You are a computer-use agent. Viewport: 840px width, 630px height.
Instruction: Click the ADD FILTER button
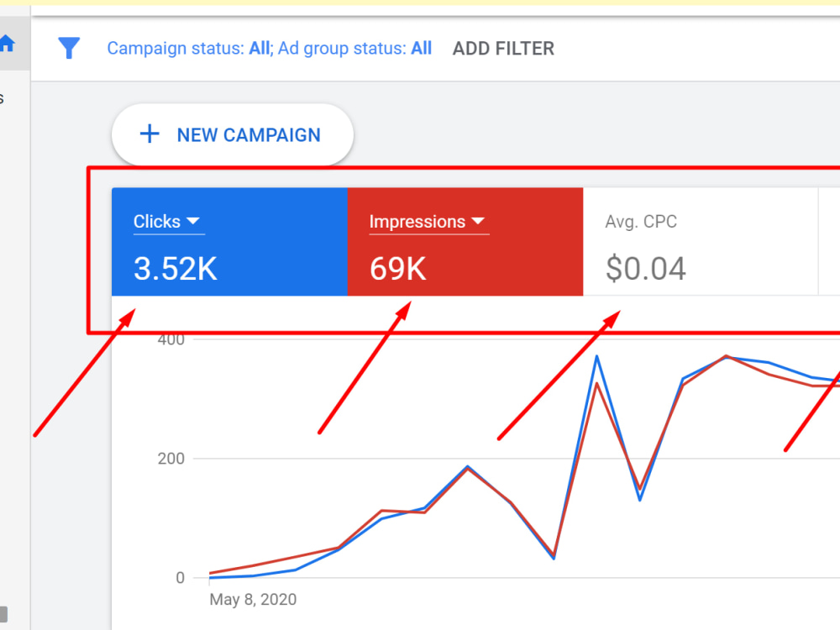click(503, 49)
